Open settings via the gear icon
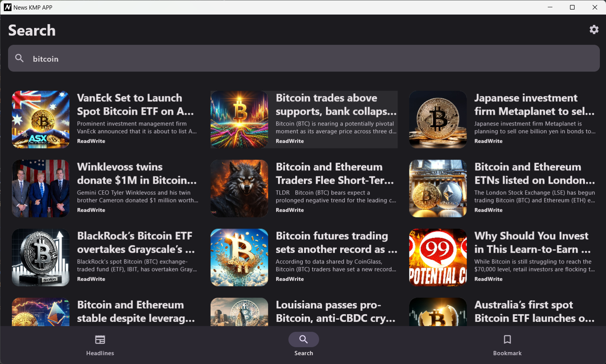Image resolution: width=606 pixels, height=364 pixels. pos(594,29)
